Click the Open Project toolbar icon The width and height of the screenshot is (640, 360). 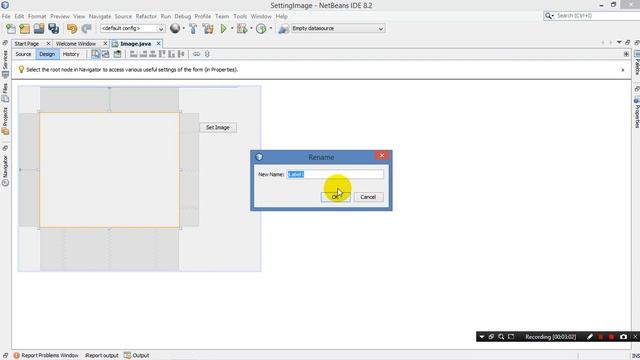tap(39, 29)
